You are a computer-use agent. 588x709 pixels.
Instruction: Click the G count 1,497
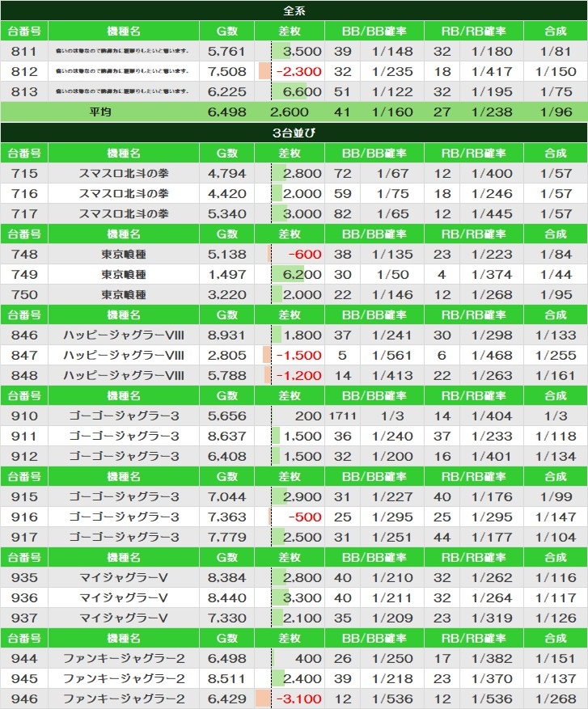[226, 275]
